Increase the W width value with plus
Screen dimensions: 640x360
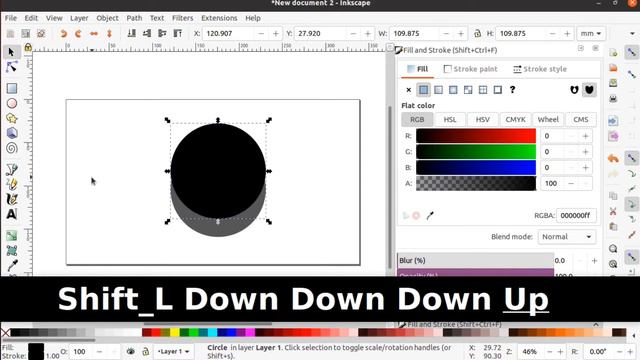[461, 33]
